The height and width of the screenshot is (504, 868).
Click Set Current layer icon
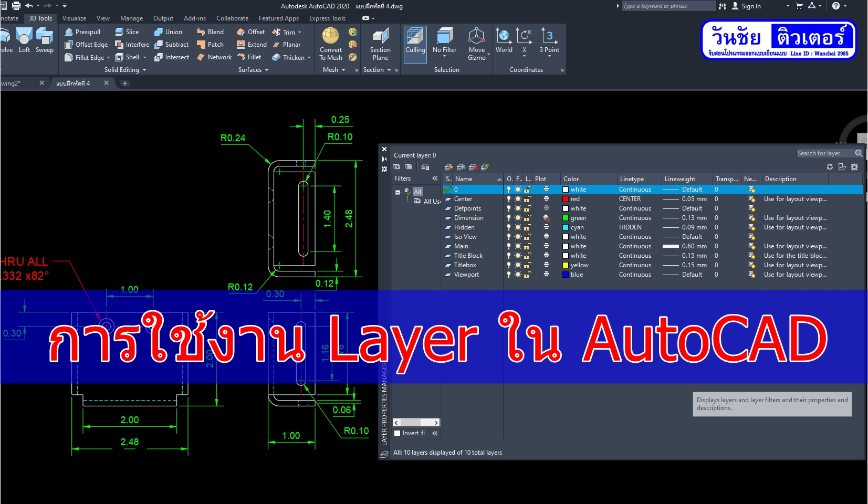pos(485,167)
